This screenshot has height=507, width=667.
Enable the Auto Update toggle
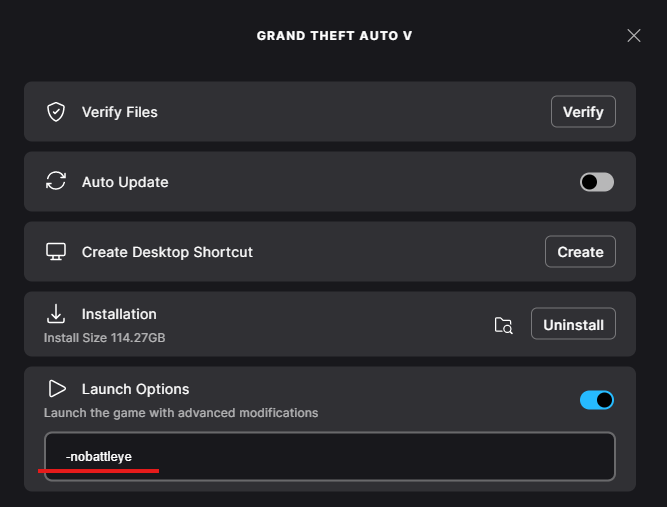[597, 182]
